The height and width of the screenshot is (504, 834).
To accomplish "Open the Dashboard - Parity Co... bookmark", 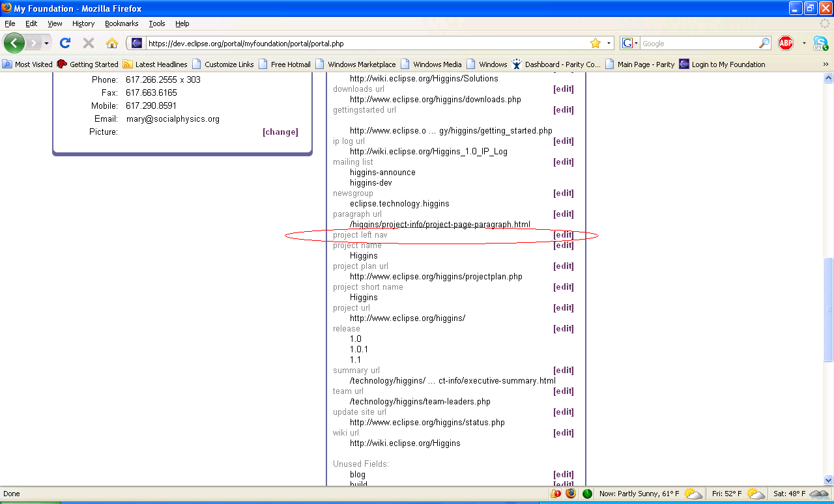I will [556, 64].
